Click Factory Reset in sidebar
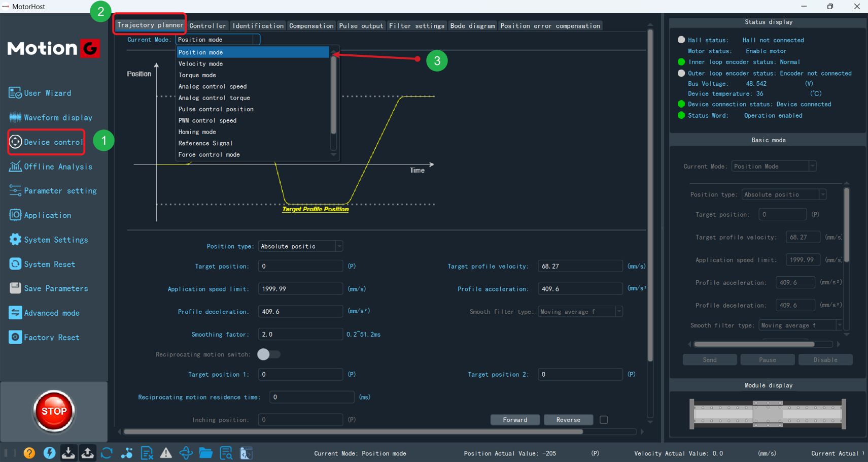 tap(44, 337)
